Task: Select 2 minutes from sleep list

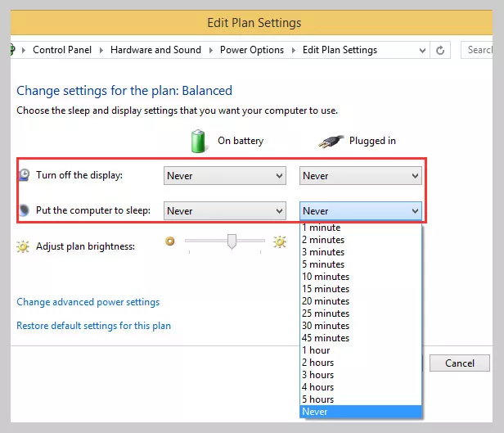Action: pyautogui.click(x=360, y=240)
